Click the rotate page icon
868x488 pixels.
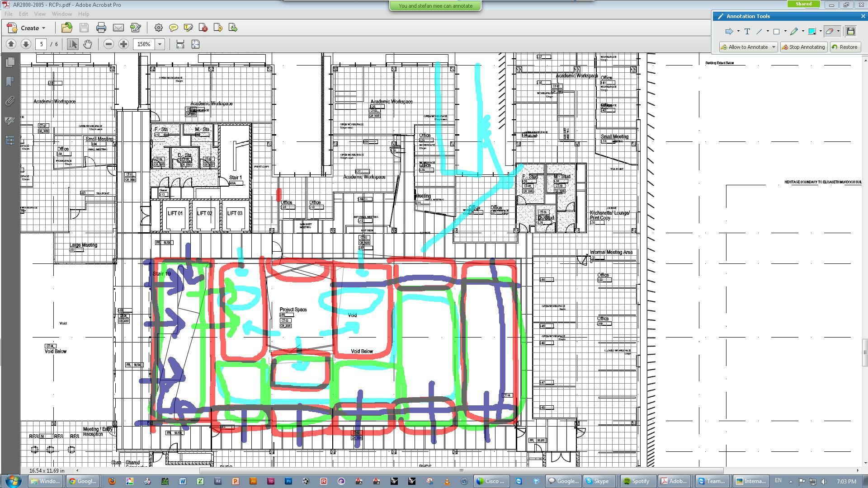click(218, 28)
